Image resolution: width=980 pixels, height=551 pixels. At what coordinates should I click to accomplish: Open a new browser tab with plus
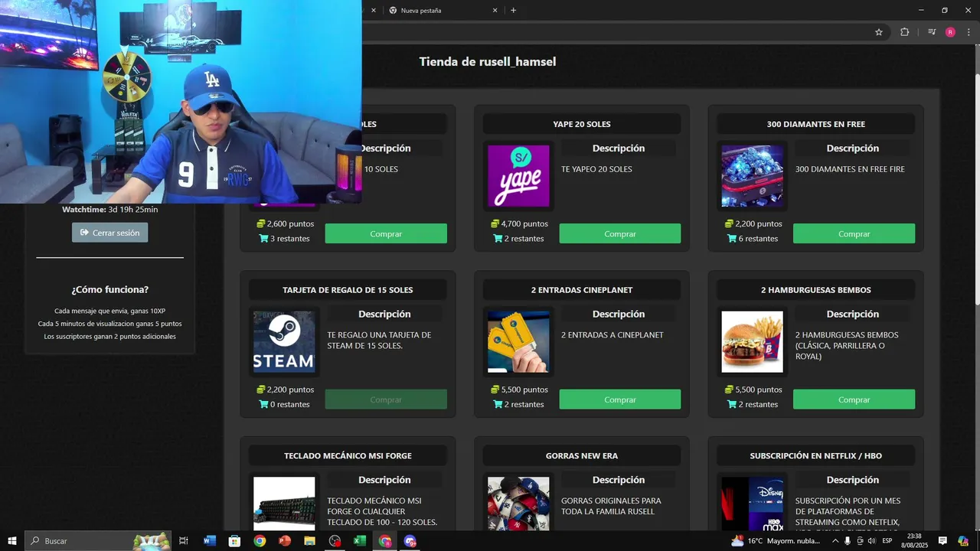(513, 10)
